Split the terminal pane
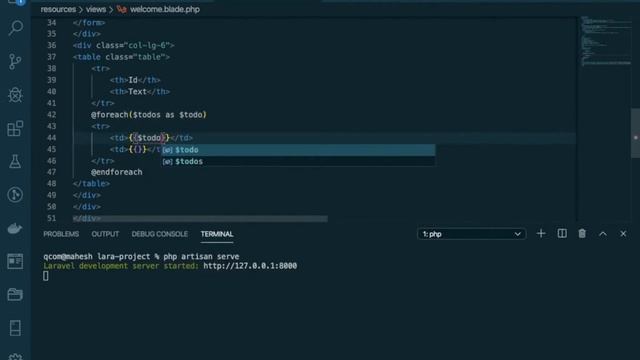 coord(562,233)
